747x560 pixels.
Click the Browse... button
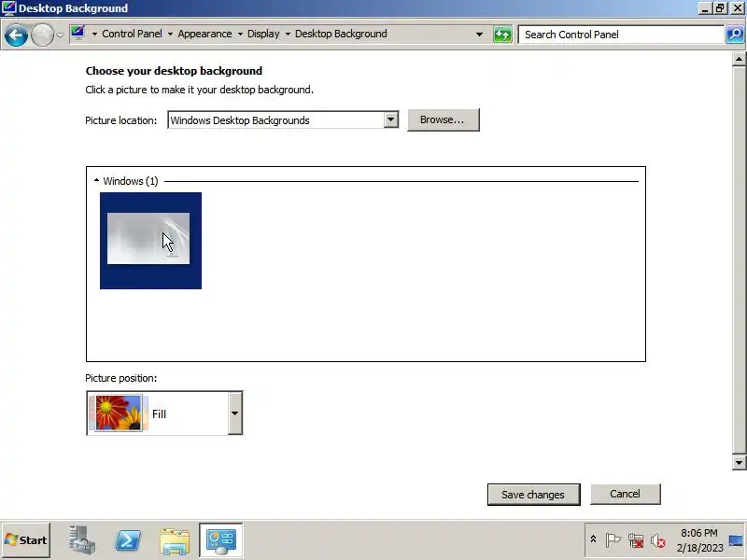[443, 119]
